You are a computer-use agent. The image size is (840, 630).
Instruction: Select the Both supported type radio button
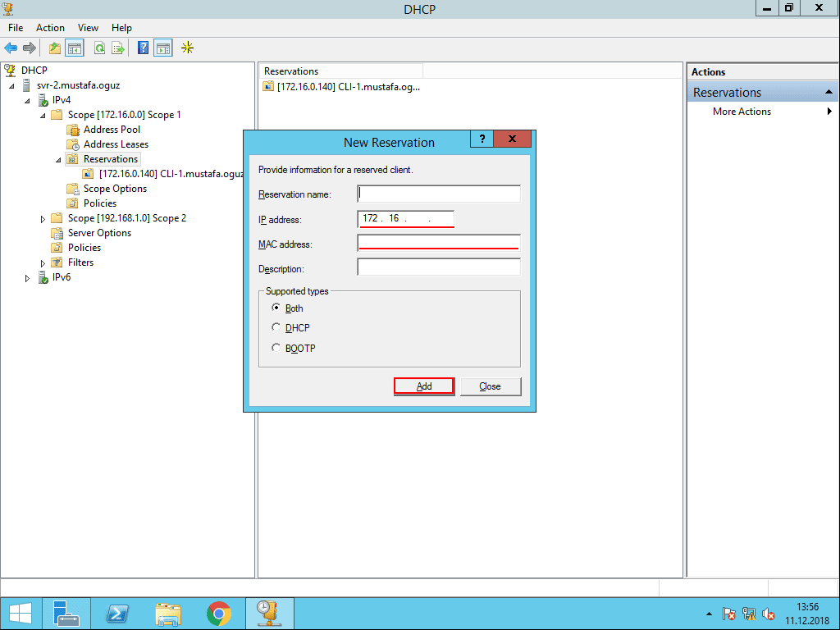(276, 308)
